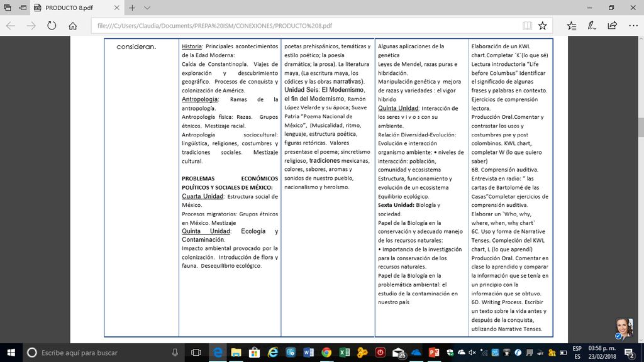Click 'Unidad Seis: El Modernismo,' text
This screenshot has height=362, width=644.
[x=325, y=90]
